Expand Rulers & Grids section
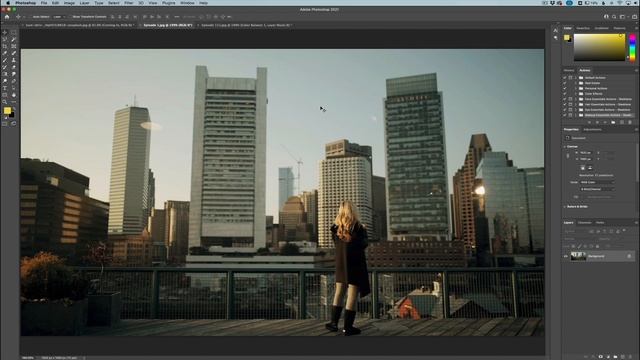 click(x=565, y=207)
